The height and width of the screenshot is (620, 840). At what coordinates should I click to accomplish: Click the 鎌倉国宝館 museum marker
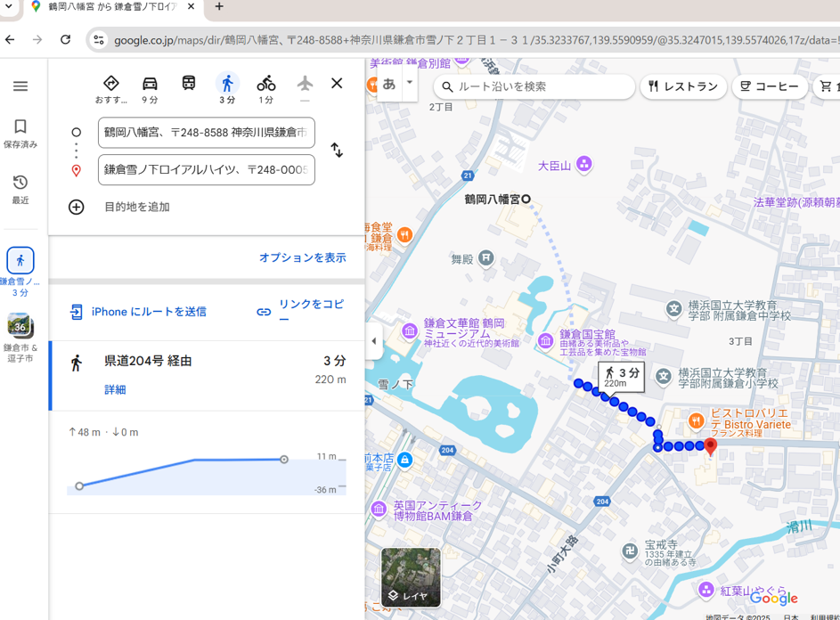click(545, 340)
